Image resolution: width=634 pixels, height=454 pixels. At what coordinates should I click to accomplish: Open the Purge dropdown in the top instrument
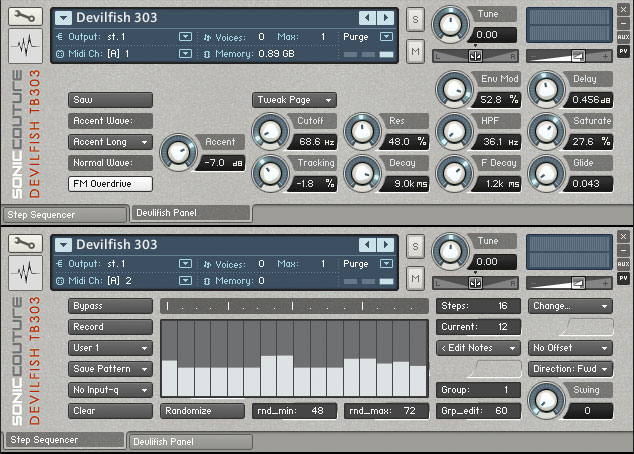[387, 37]
